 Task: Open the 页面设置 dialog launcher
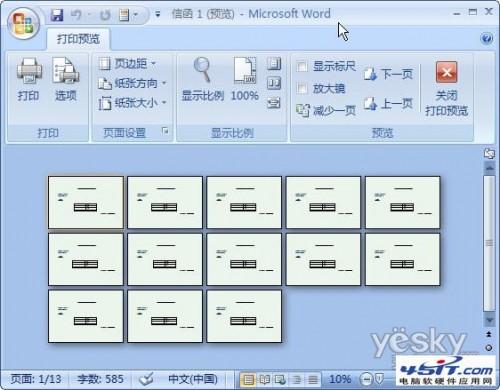pyautogui.click(x=165, y=131)
